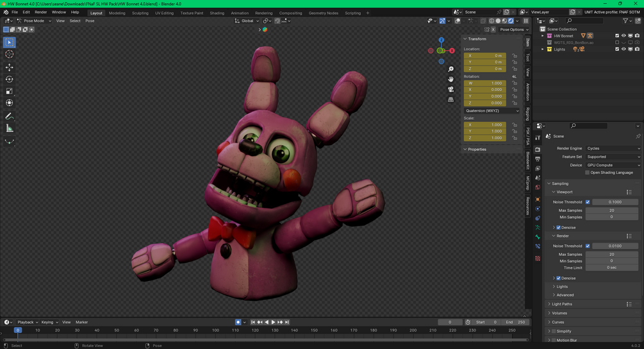Open the View Layer properties tab icon
644x349 pixels.
click(x=538, y=169)
